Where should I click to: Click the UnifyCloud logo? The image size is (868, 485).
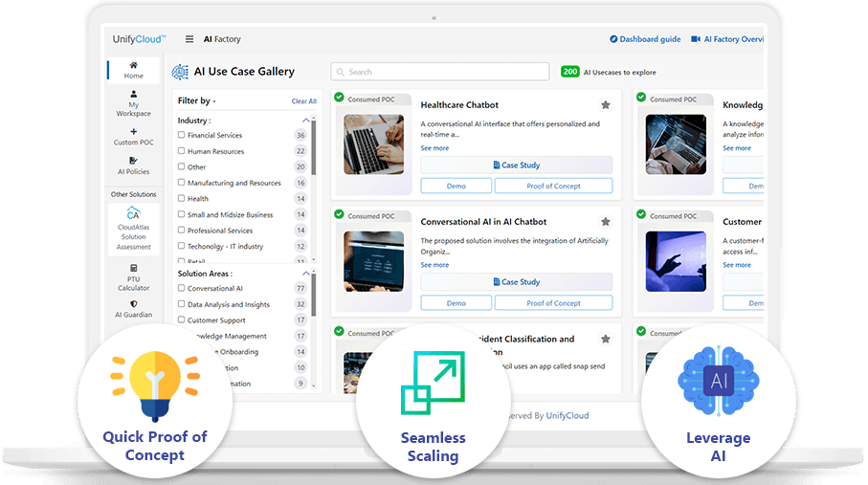click(x=139, y=39)
